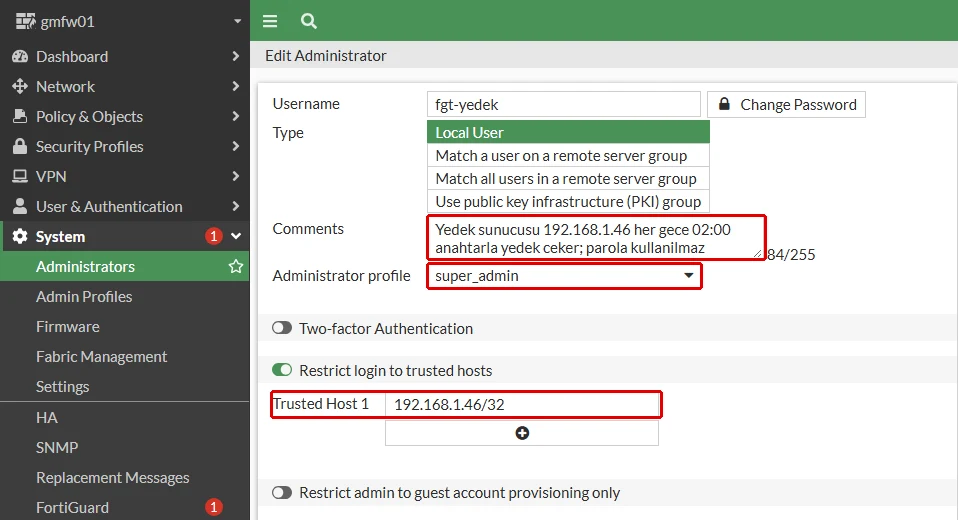Click the System notification badge

(213, 236)
